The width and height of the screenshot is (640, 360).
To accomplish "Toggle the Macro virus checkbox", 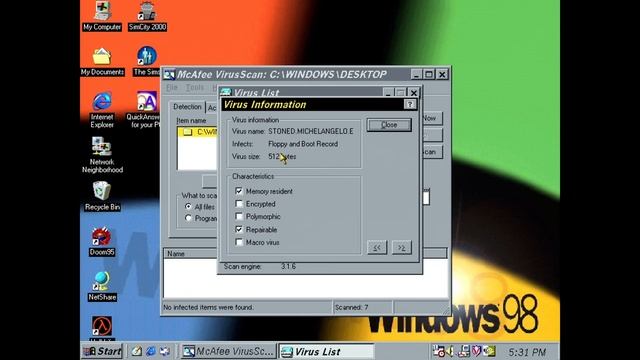I will pos(239,242).
